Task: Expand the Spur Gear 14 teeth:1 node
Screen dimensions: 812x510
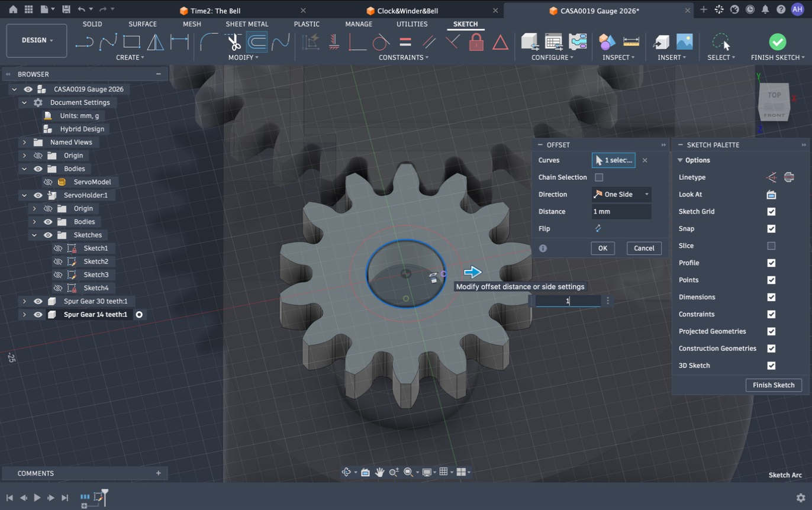Action: (x=24, y=315)
